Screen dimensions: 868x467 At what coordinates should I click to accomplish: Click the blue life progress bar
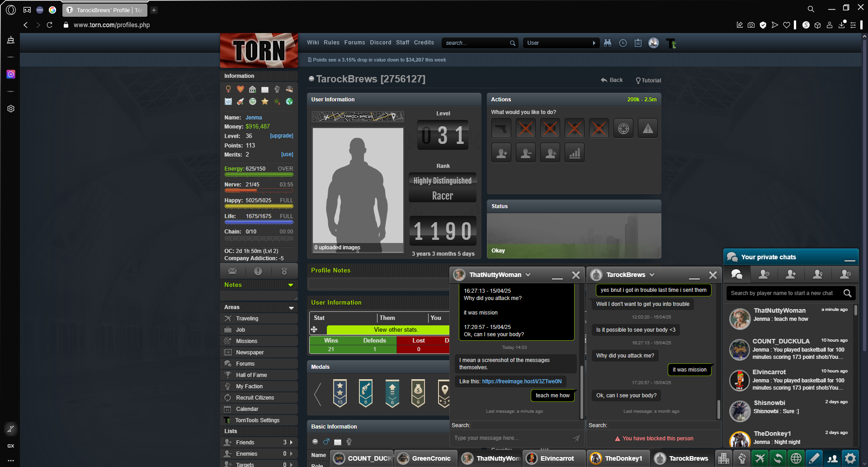[x=259, y=222]
